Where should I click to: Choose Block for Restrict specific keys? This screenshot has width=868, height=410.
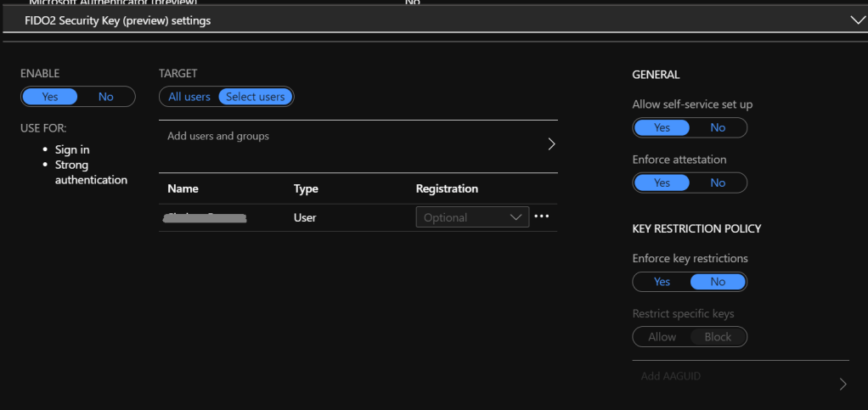pos(718,337)
